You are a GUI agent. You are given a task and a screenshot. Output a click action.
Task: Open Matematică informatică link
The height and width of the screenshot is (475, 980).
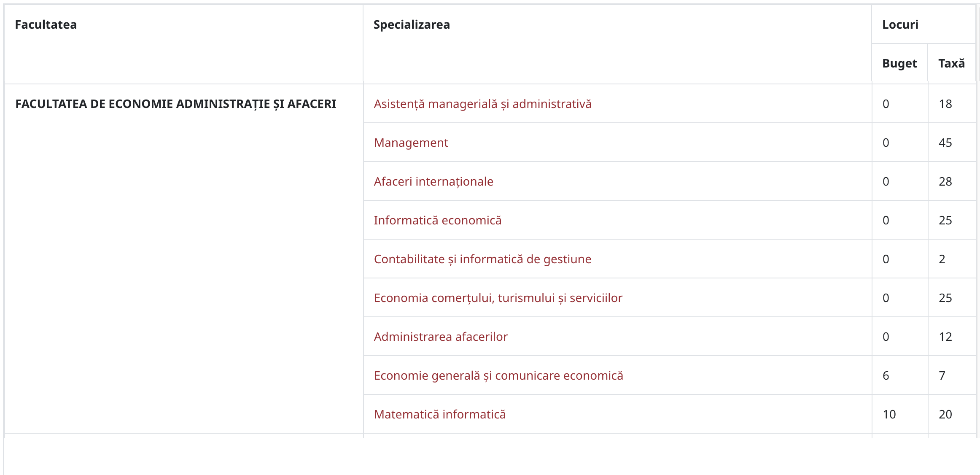click(x=440, y=414)
